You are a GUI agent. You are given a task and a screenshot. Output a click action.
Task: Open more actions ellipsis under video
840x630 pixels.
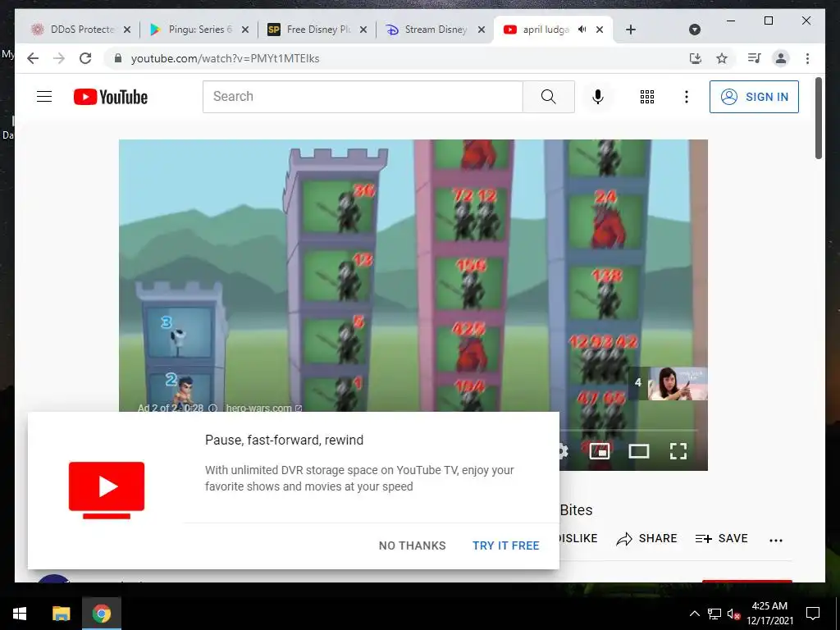click(x=776, y=540)
